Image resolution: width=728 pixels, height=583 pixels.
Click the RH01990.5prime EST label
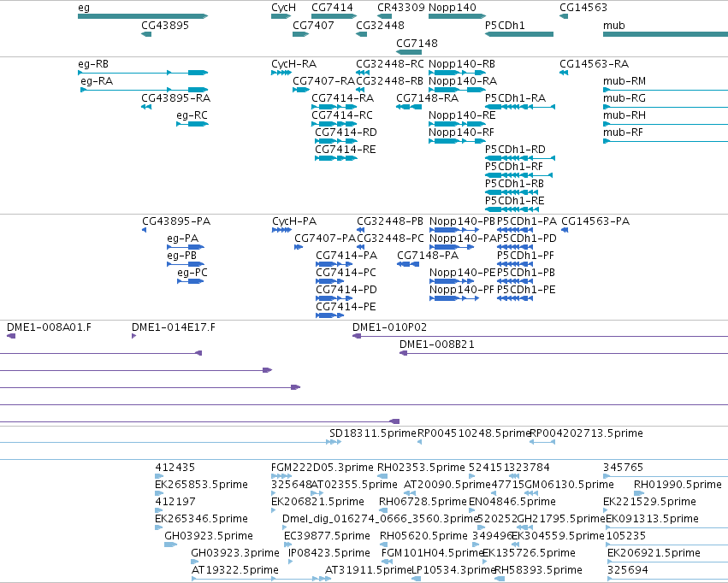pyautogui.click(x=678, y=485)
